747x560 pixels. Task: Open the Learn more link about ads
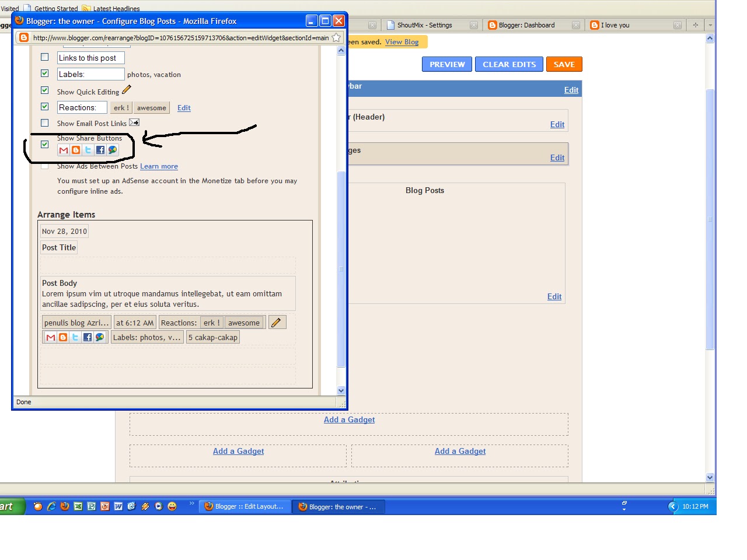click(x=159, y=166)
